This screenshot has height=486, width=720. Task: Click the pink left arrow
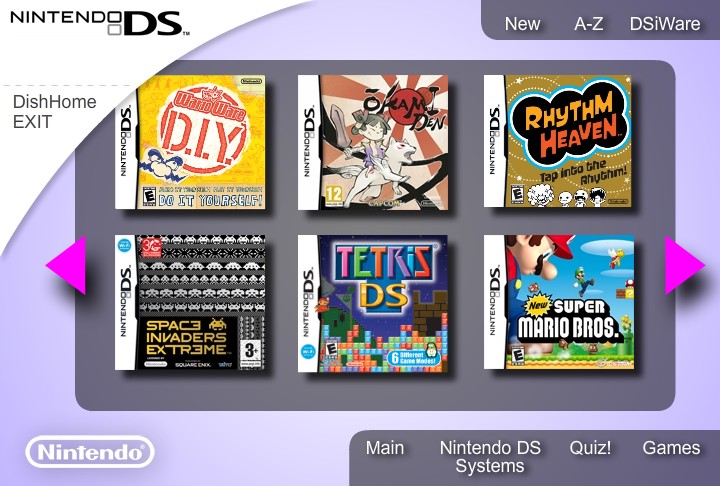(x=66, y=265)
